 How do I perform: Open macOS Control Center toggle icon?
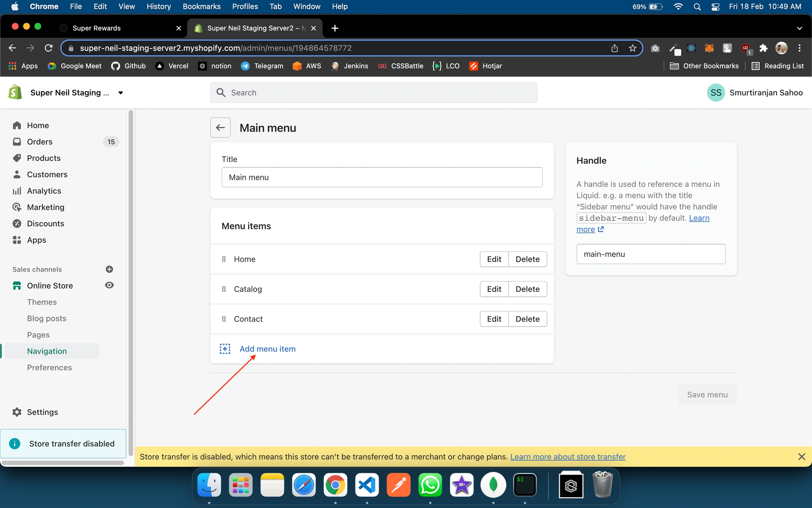coord(715,7)
